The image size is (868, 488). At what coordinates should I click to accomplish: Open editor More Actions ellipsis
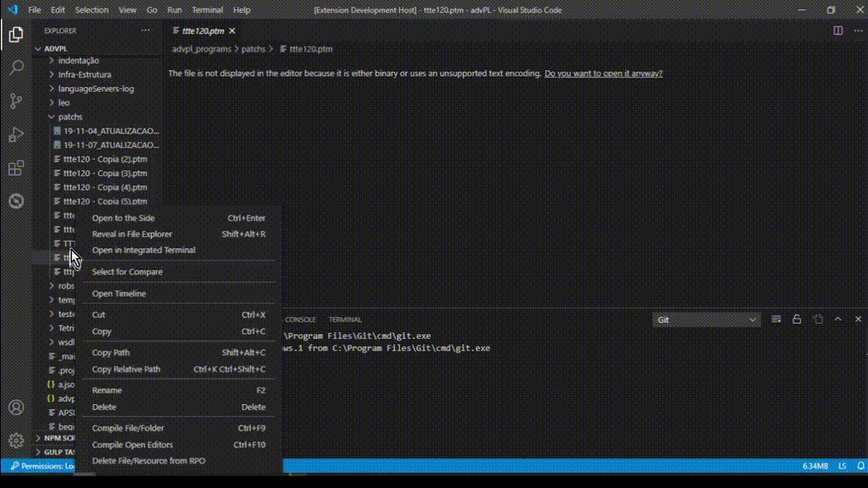pos(858,31)
